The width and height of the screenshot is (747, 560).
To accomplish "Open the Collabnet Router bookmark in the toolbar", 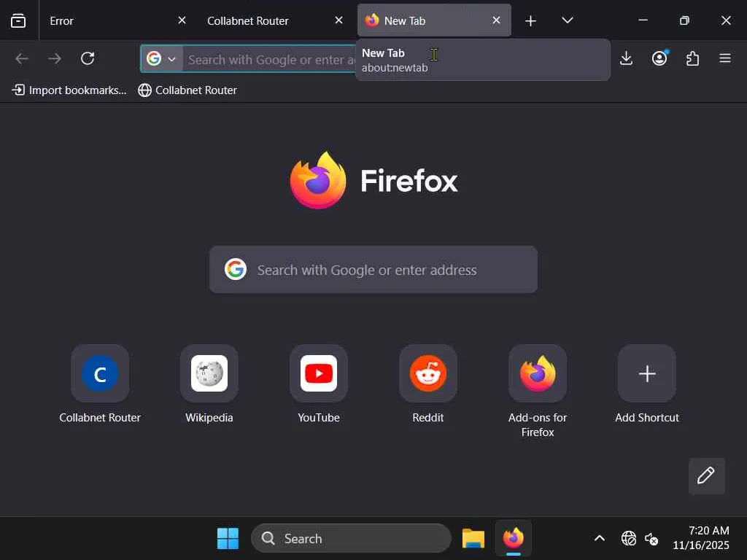I will click(x=187, y=90).
